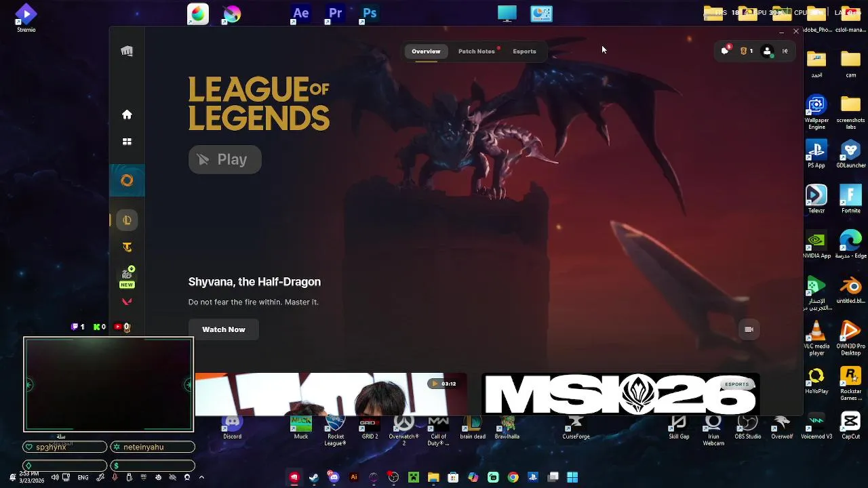
Task: Open Stremio desktop shortcut
Action: point(26,18)
